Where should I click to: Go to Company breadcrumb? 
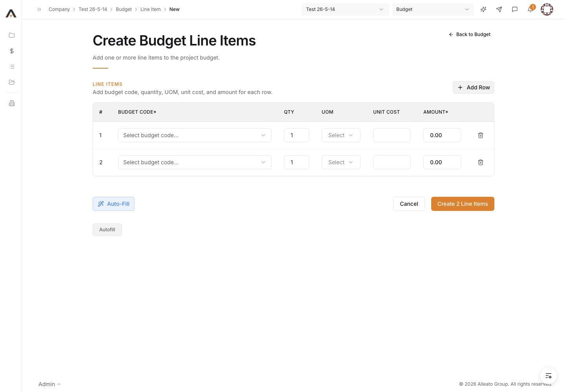(x=59, y=9)
